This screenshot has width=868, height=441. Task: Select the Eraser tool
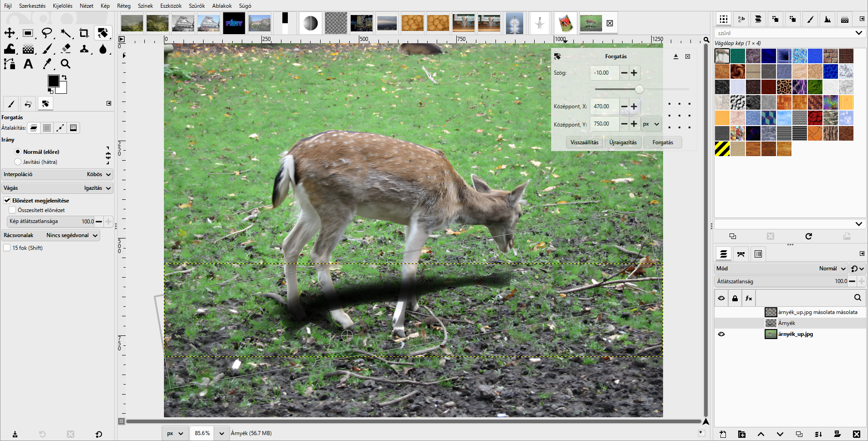point(66,49)
